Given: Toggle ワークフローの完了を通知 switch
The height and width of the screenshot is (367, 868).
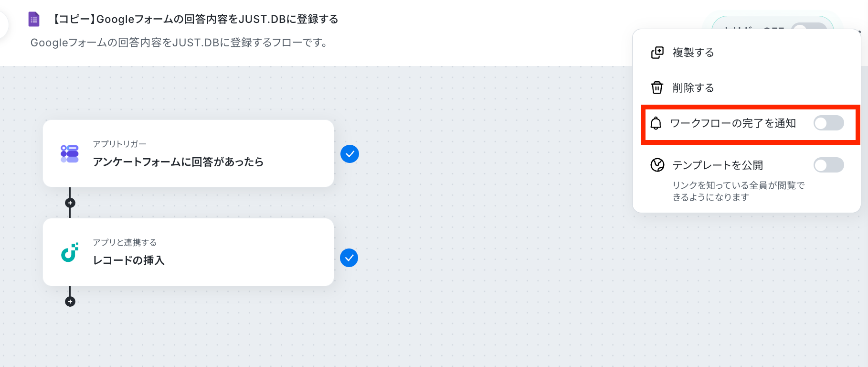Looking at the screenshot, I should pos(829,123).
